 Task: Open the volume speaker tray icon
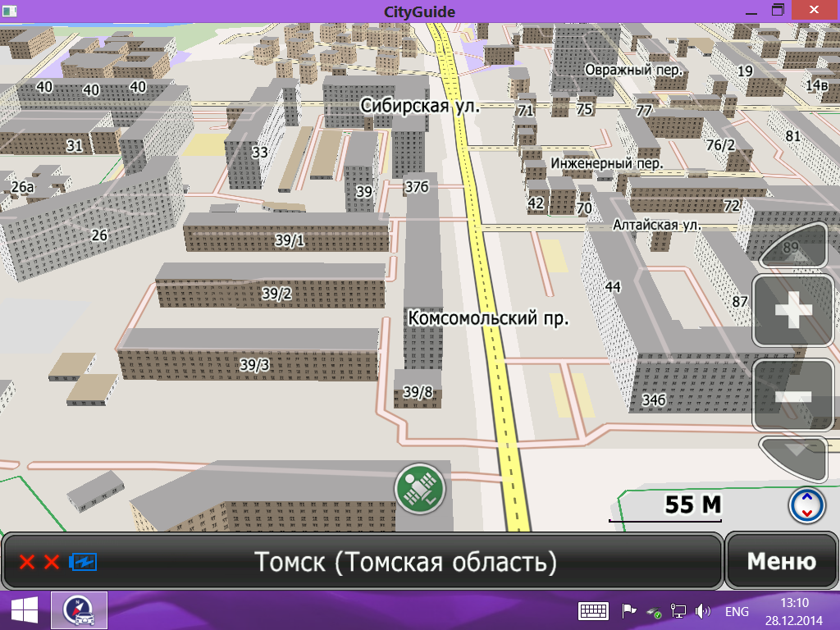702,611
